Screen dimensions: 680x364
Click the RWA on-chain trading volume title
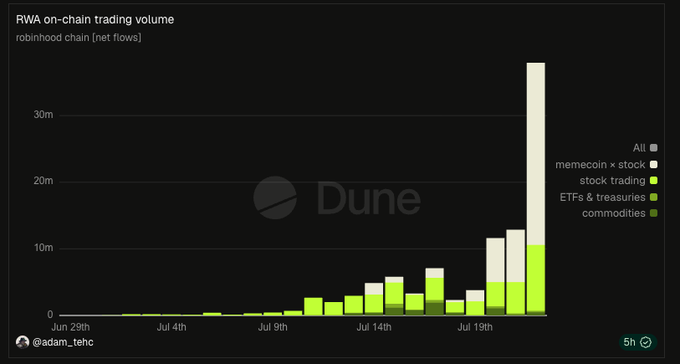pos(95,20)
